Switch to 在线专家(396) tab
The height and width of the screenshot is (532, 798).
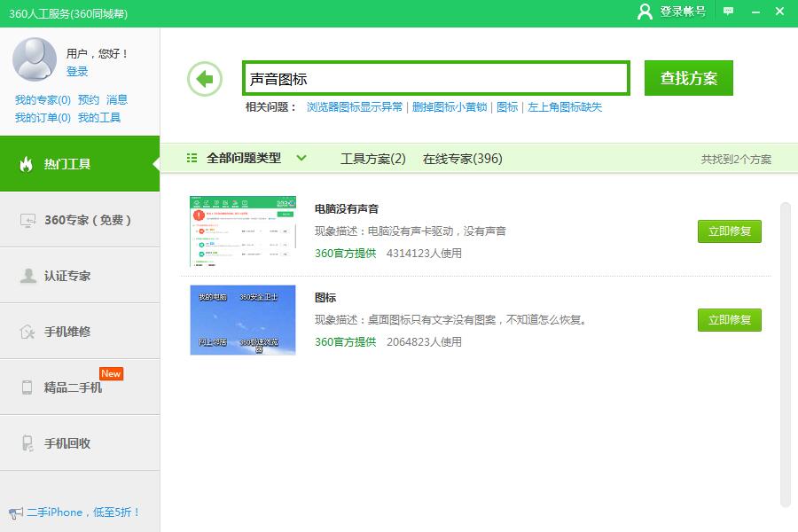click(463, 159)
